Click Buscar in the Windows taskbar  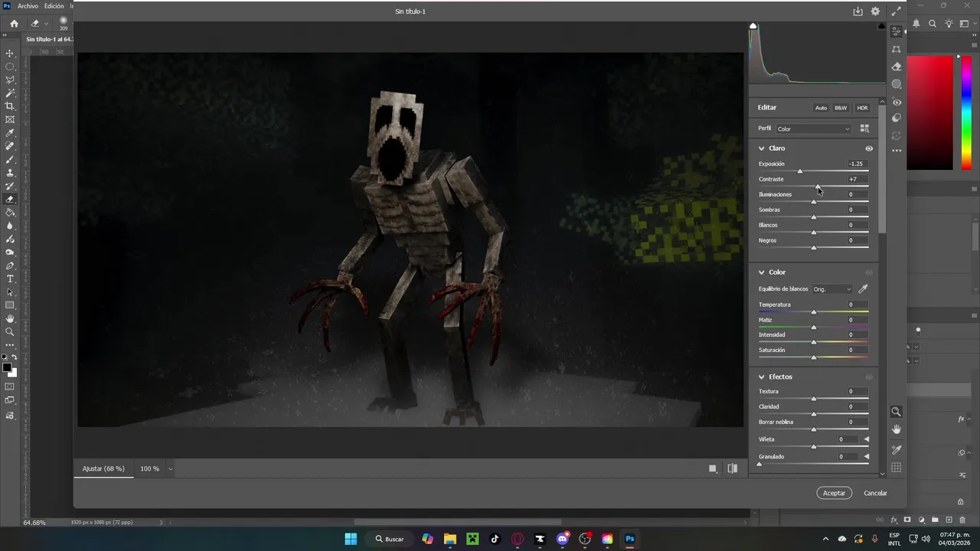[390, 539]
